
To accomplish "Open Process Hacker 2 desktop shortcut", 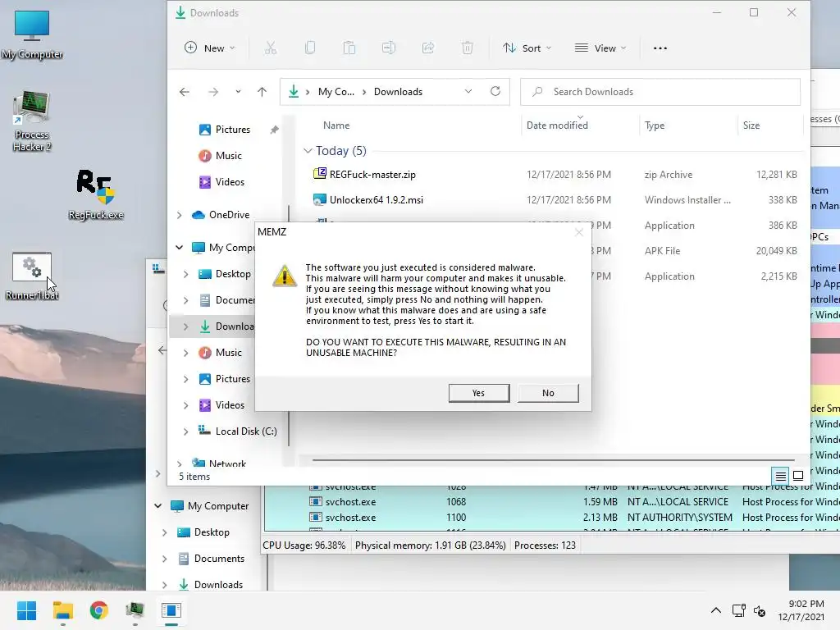I will (32, 121).
